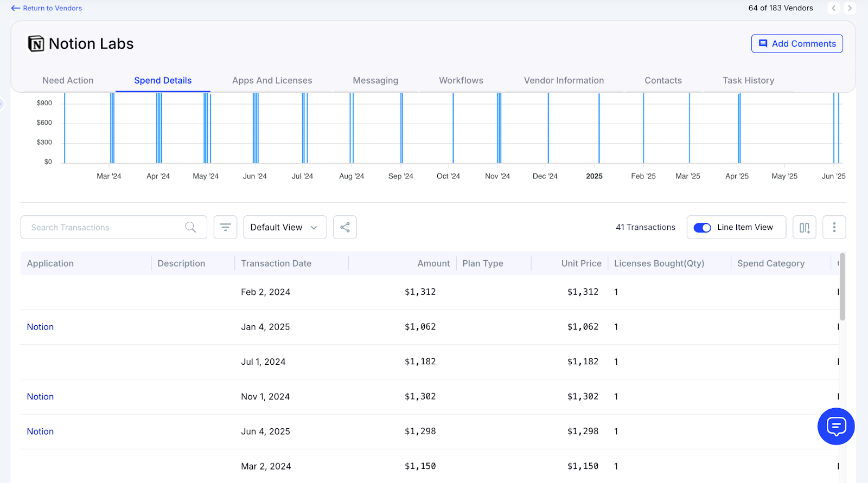The width and height of the screenshot is (868, 483).
Task: Click the $1,062 amount cell
Action: click(420, 326)
